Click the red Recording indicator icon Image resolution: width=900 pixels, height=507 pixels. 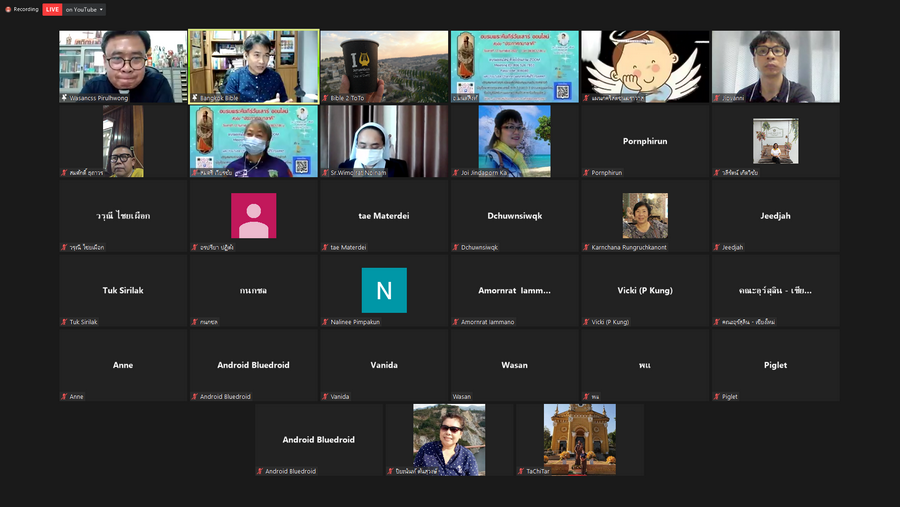pos(8,9)
